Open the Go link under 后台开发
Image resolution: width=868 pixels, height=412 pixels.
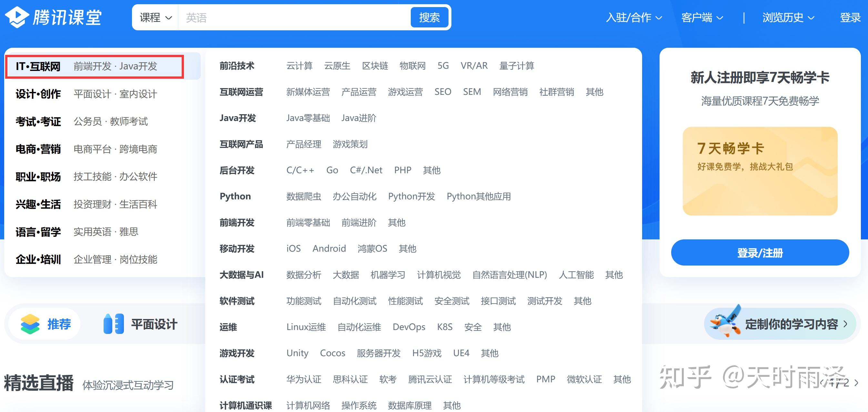pyautogui.click(x=332, y=170)
